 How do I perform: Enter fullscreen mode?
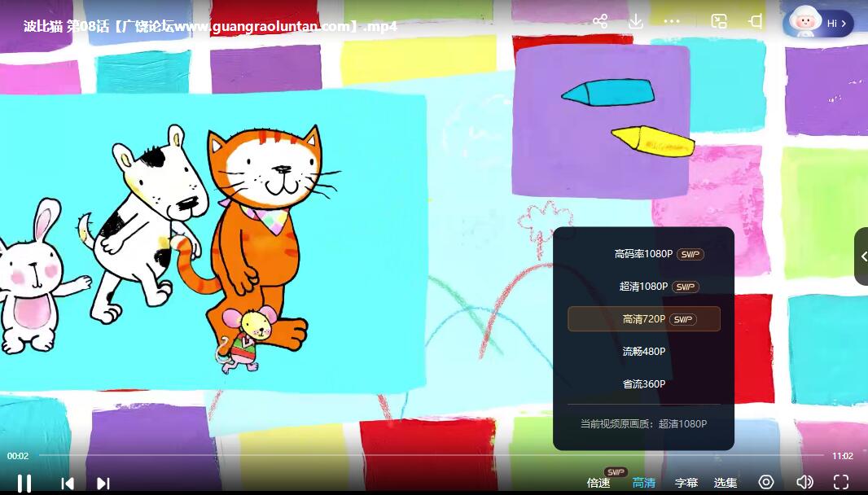[x=841, y=482]
